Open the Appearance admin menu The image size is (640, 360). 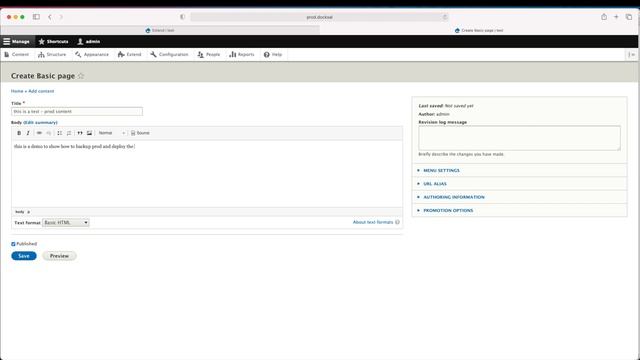click(x=92, y=55)
